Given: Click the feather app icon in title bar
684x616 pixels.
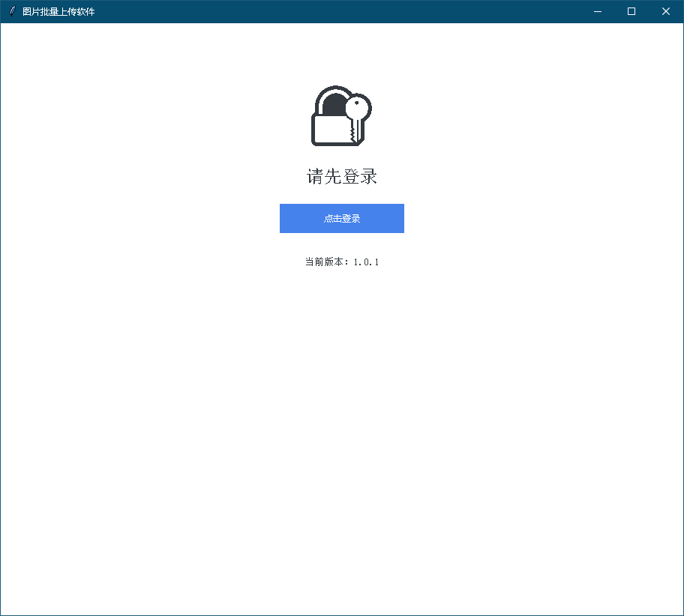Looking at the screenshot, I should click(x=11, y=11).
